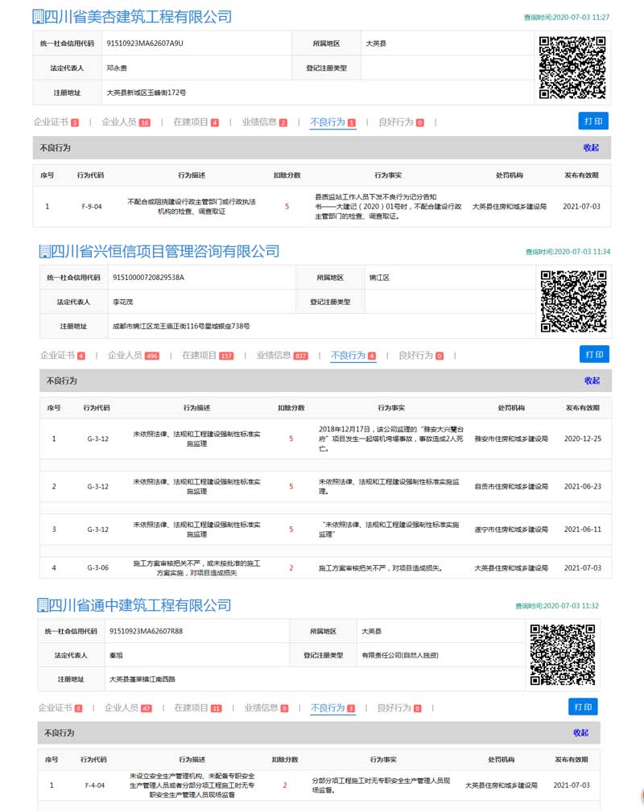Print the 兴恒信项目管理咨询 company record
Screen dimensions: 644x812
coord(594,355)
